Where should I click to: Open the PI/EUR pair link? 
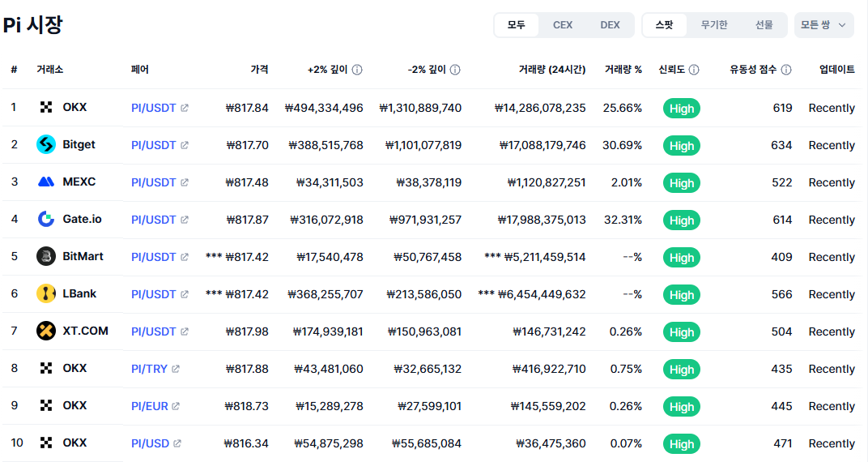[150, 406]
